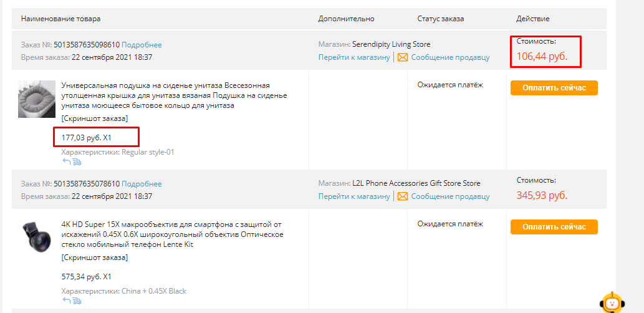Viewport: 644px width, 313px height.
Task: View order screenshot for the macro lens
Action: click(95, 258)
